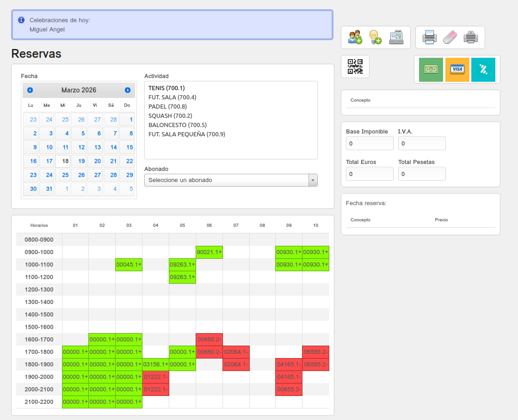The image size is (518, 420).
Task: Open the cash register icon
Action: click(x=396, y=37)
